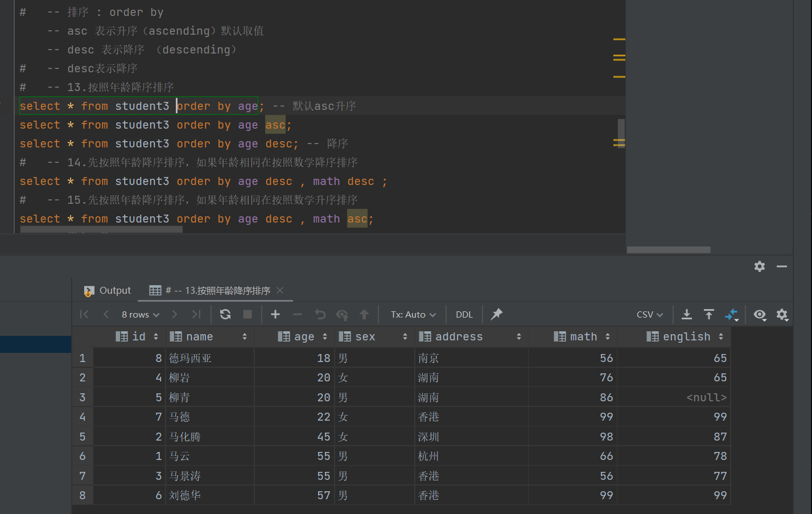The width and height of the screenshot is (812, 514).
Task: Click the editor horizontal scrollbar thumb
Action: pyautogui.click(x=101, y=229)
